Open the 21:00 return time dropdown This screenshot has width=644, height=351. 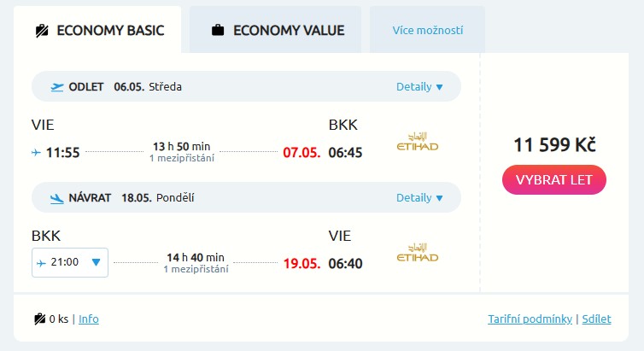point(70,262)
